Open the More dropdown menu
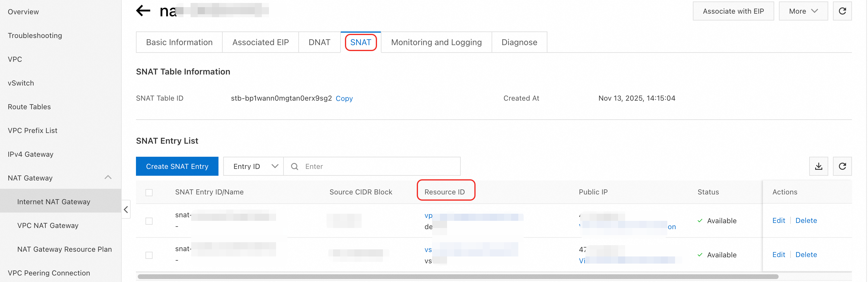The image size is (868, 282). 803,11
